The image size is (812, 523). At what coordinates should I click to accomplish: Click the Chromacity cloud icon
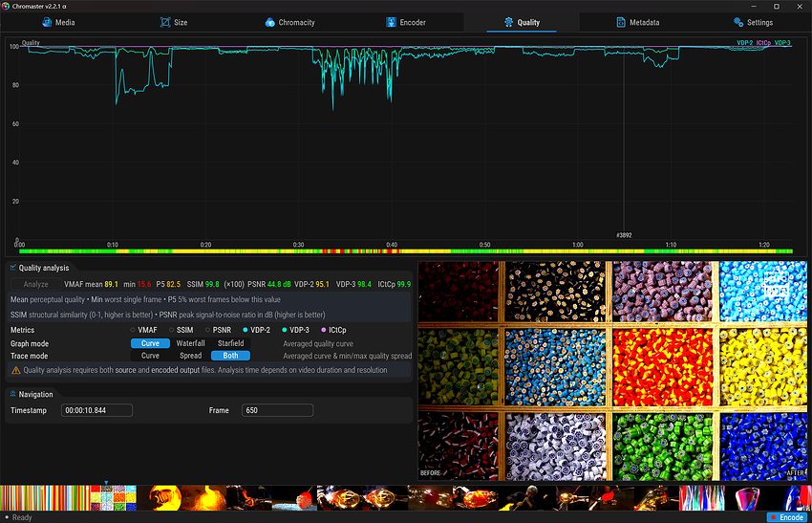click(x=269, y=22)
